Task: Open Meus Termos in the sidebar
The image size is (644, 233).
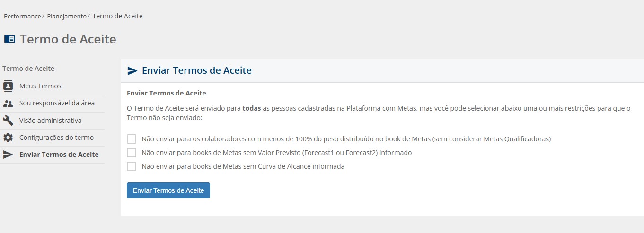Action: [x=40, y=86]
